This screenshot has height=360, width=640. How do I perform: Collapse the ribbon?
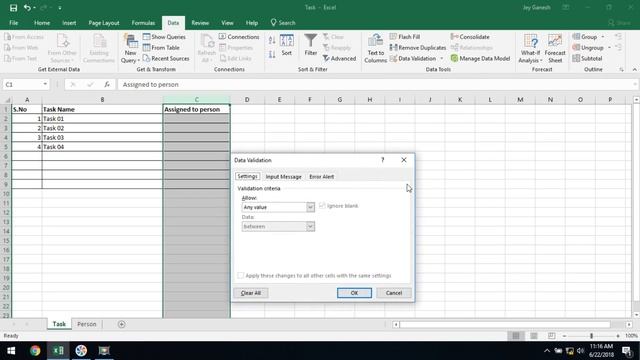coord(635,70)
